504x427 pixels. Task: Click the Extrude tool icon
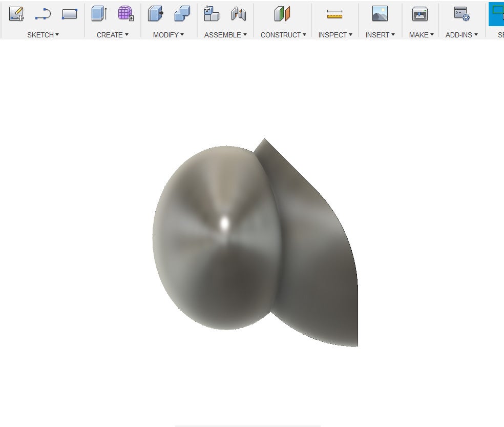pos(99,14)
